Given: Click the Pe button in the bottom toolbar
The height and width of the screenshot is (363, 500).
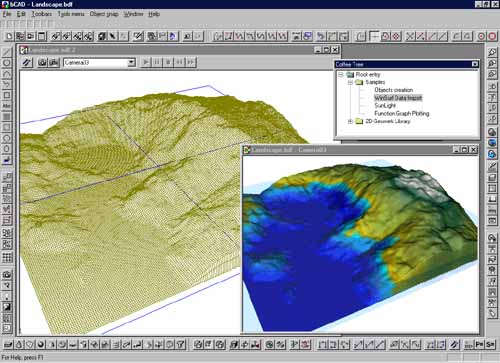Looking at the screenshot, I should pyautogui.click(x=479, y=344).
